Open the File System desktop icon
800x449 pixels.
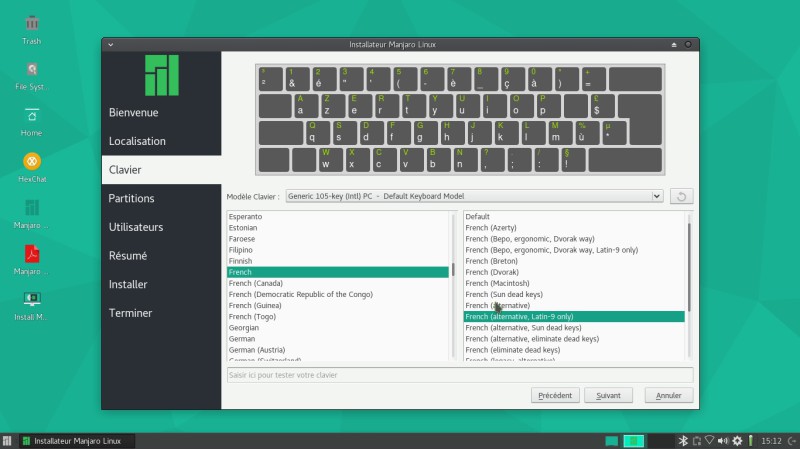(x=32, y=76)
